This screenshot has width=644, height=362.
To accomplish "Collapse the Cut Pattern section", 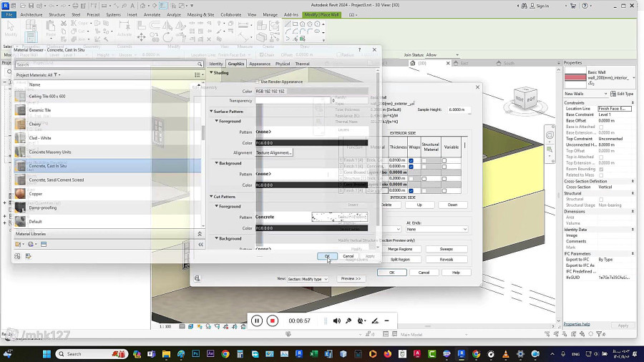I will click(212, 197).
